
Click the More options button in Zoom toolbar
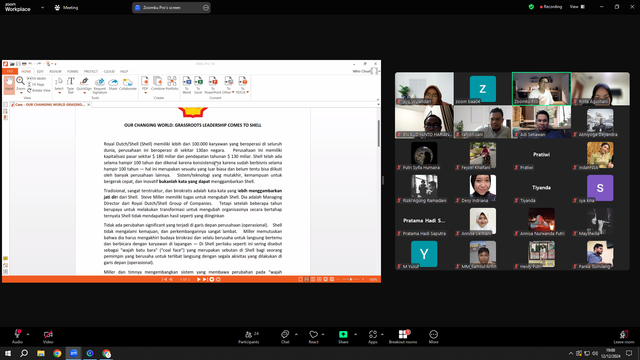[433, 337]
